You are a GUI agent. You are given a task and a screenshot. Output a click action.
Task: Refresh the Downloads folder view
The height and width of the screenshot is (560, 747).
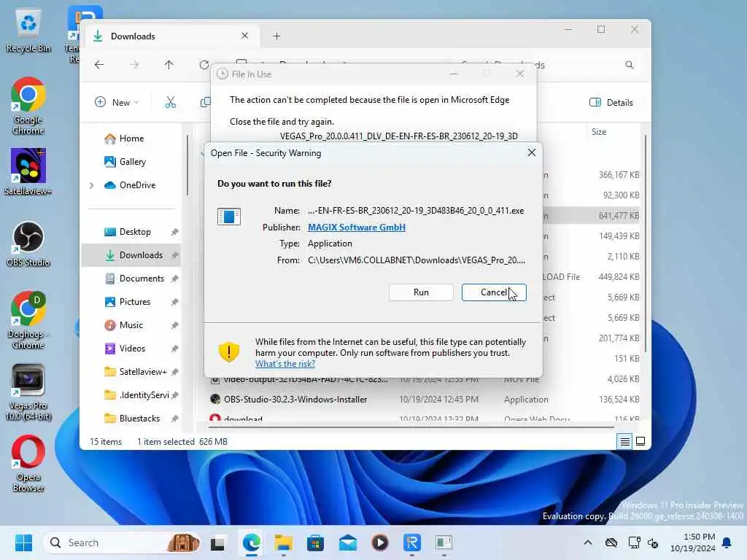(204, 65)
